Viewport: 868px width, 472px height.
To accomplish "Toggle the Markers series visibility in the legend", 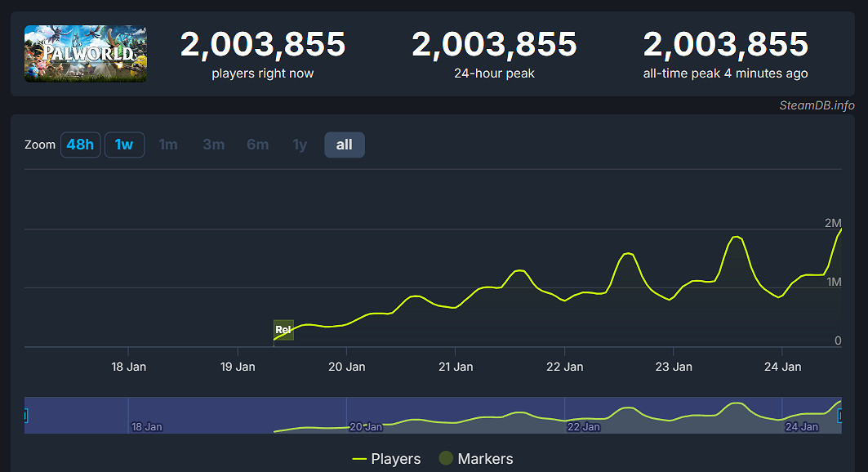I will 478,459.
